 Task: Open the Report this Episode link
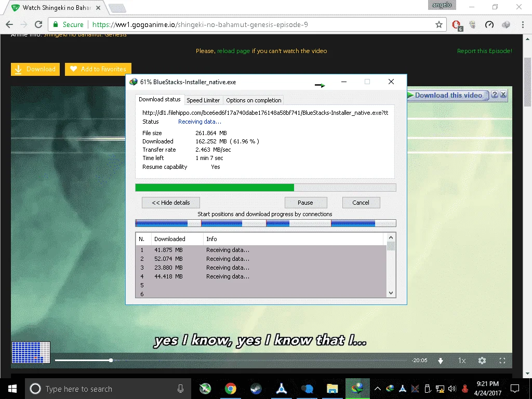coord(485,51)
